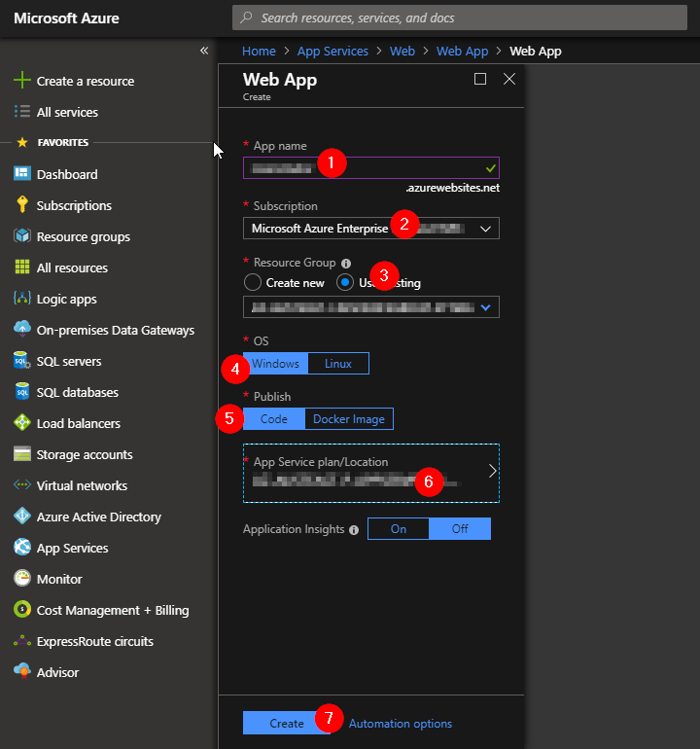Viewport: 700px width, 749px height.
Task: Click the App Services globe icon
Action: [x=22, y=547]
